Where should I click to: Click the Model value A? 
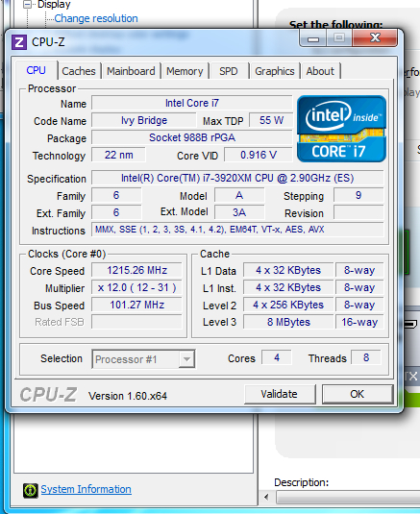(239, 195)
